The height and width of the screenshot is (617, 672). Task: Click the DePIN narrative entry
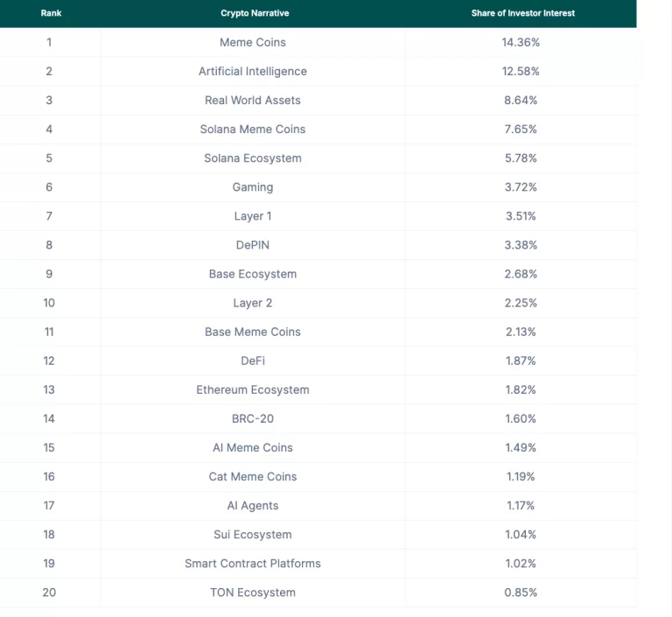pyautogui.click(x=253, y=244)
